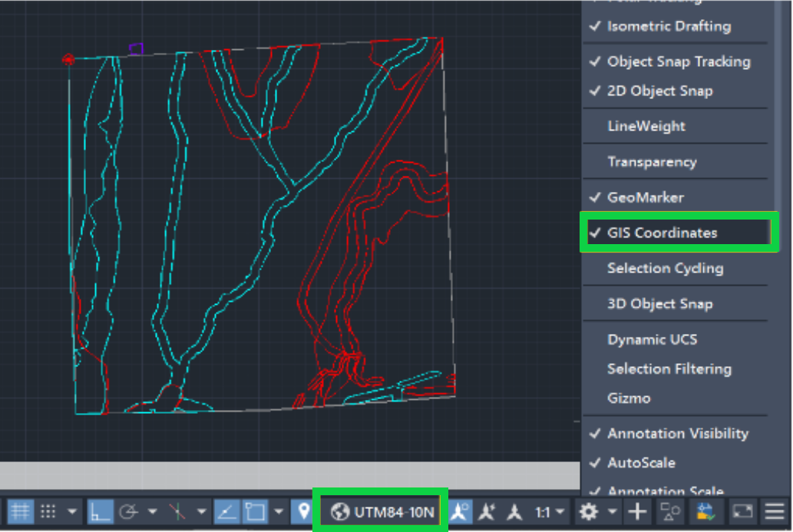
Task: Toggle Annotation Visibility in the status bar
Action: pos(459,511)
